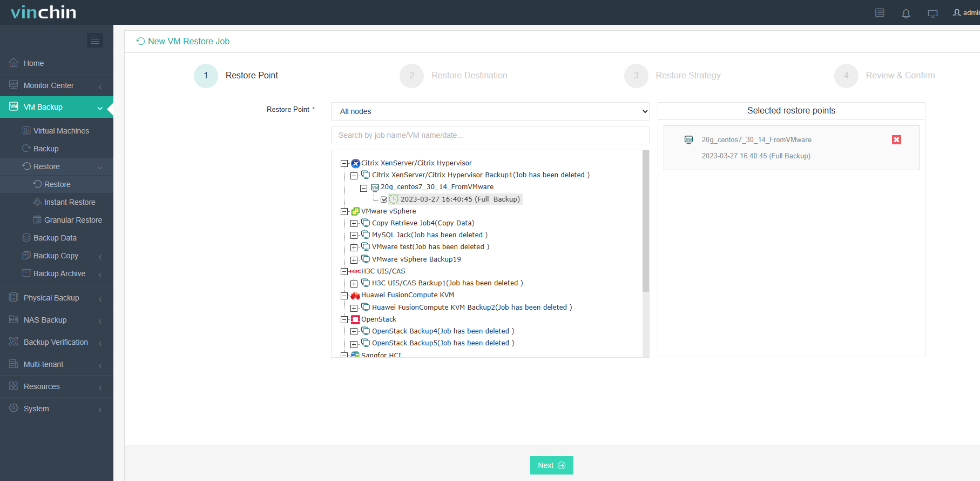Click the restore point search field
The height and width of the screenshot is (481, 980).
[x=490, y=135]
